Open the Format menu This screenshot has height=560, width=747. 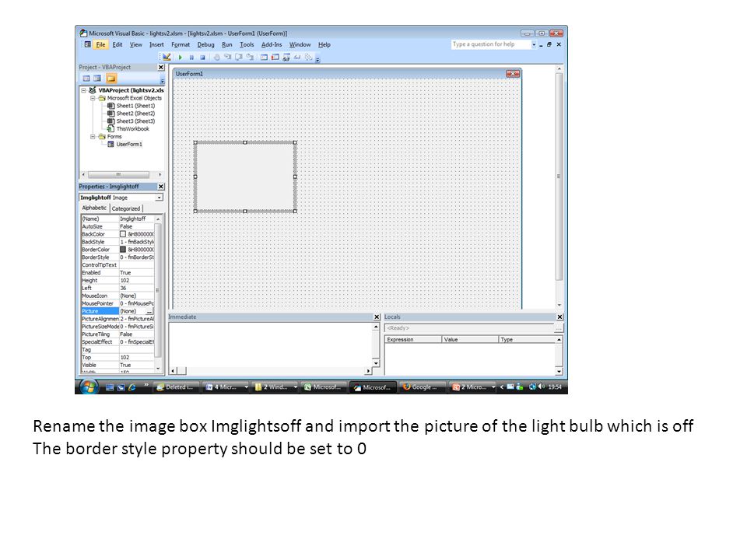click(181, 45)
